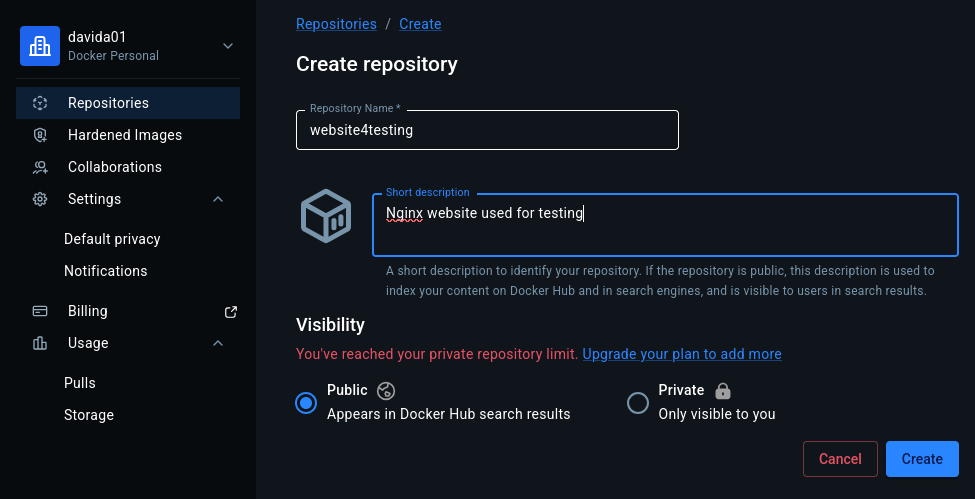Click the private repository limit warning text

point(437,354)
